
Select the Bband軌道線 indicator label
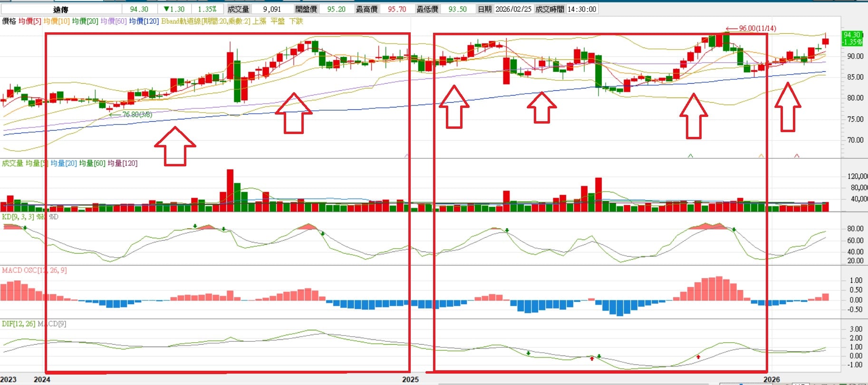205,21
